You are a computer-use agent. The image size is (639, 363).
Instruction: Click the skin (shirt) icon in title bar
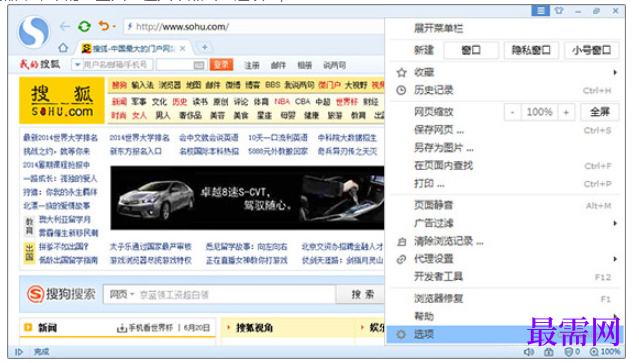click(x=559, y=11)
